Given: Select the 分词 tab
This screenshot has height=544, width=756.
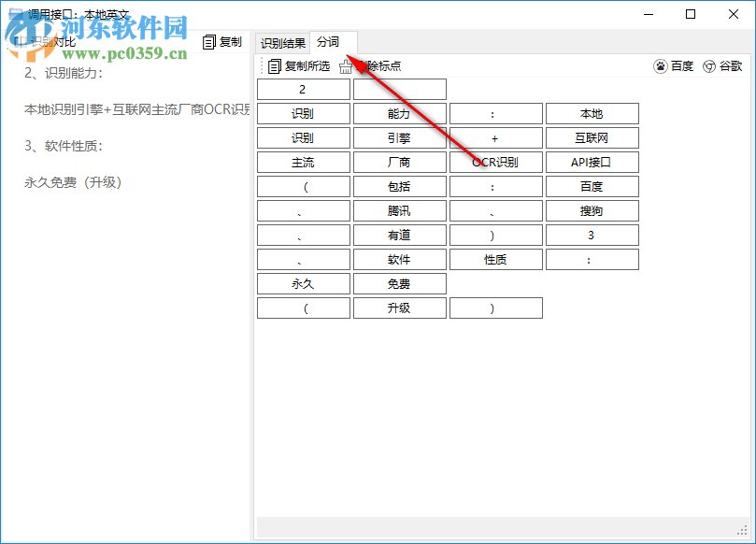Looking at the screenshot, I should 329,42.
